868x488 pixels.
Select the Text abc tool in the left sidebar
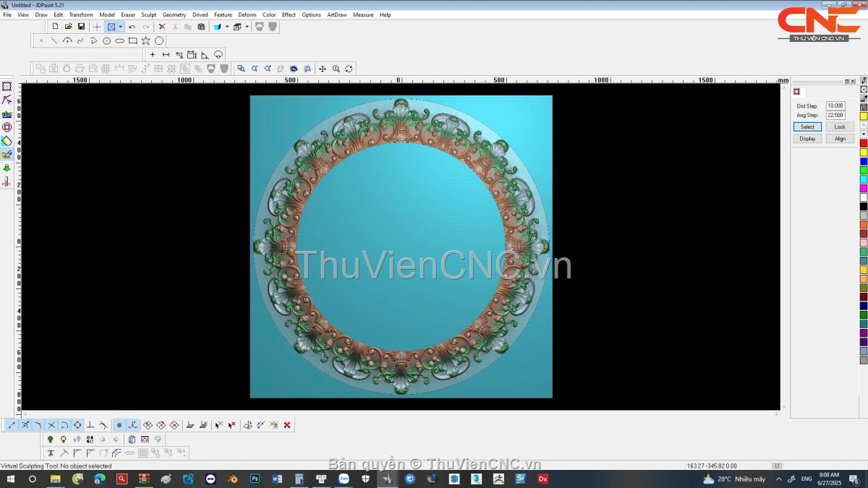7,114
